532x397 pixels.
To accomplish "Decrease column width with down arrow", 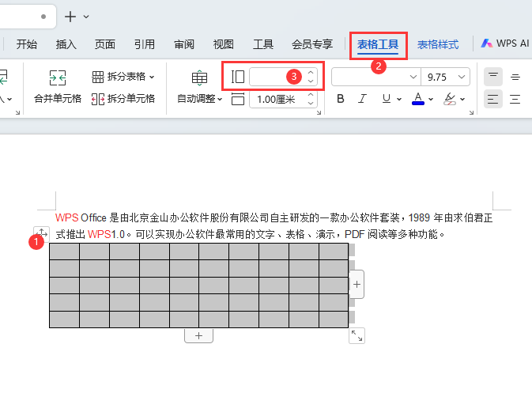I will click(x=311, y=81).
